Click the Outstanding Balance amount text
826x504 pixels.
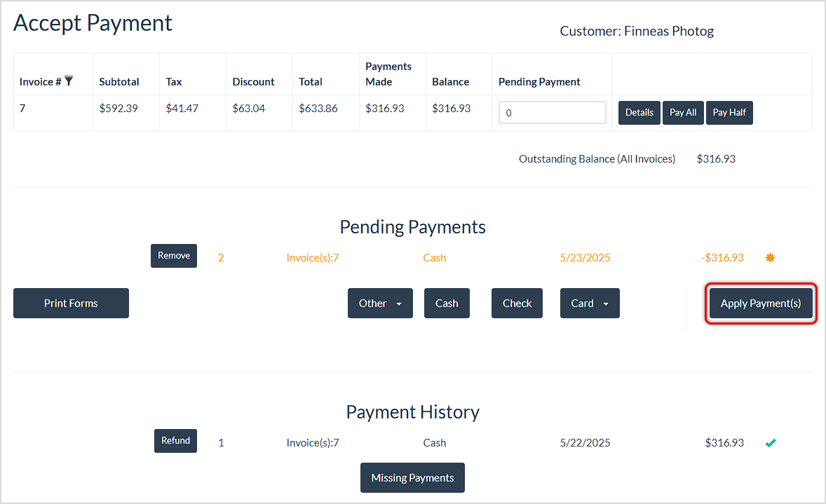(x=715, y=158)
